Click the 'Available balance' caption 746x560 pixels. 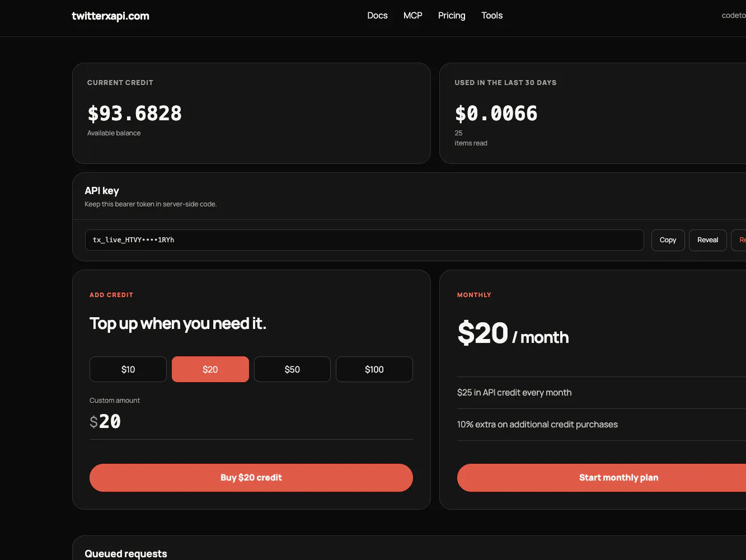[114, 133]
